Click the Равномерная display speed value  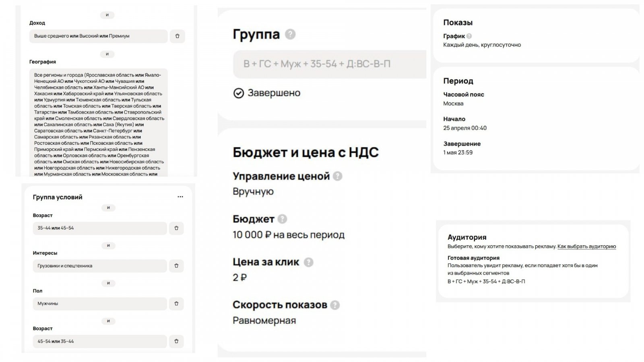pyautogui.click(x=264, y=321)
